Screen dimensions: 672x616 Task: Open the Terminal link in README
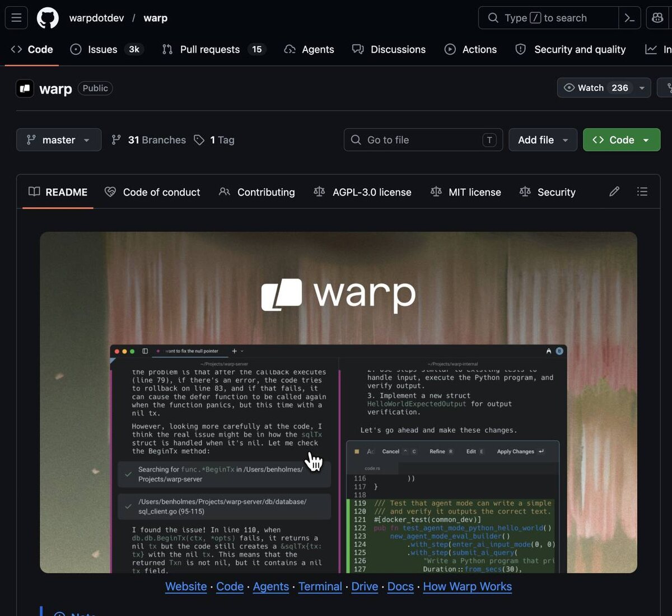coord(320,586)
